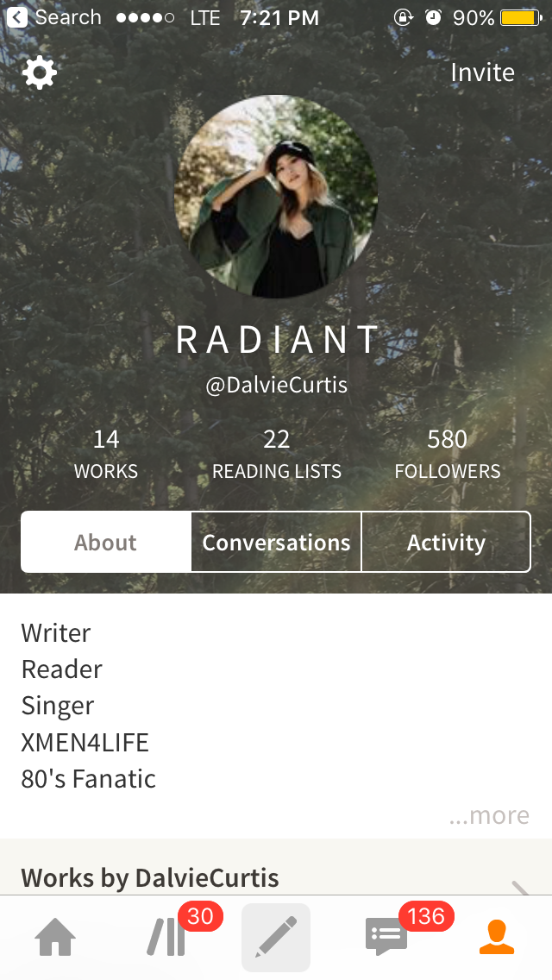
Task: Go to the Home tab icon
Action: click(55, 937)
